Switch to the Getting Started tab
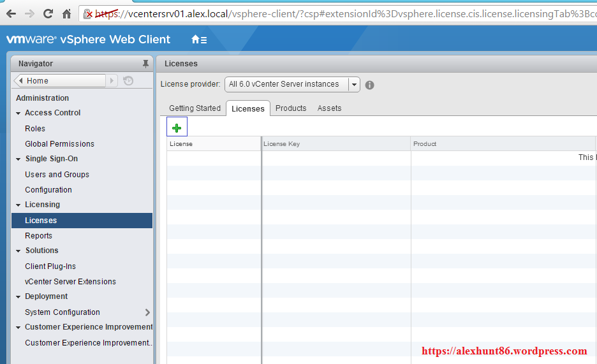This screenshot has height=364, width=597. (195, 108)
